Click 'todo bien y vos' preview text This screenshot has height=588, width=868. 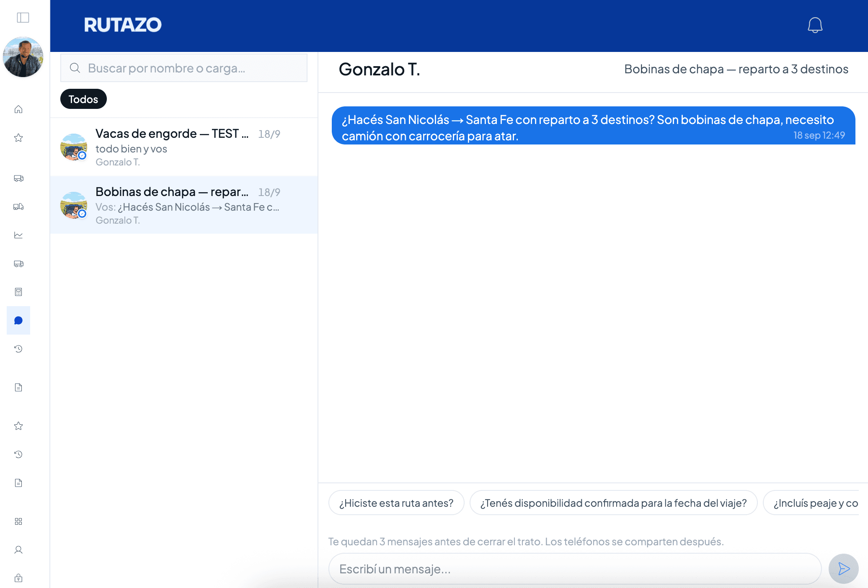[131, 149]
